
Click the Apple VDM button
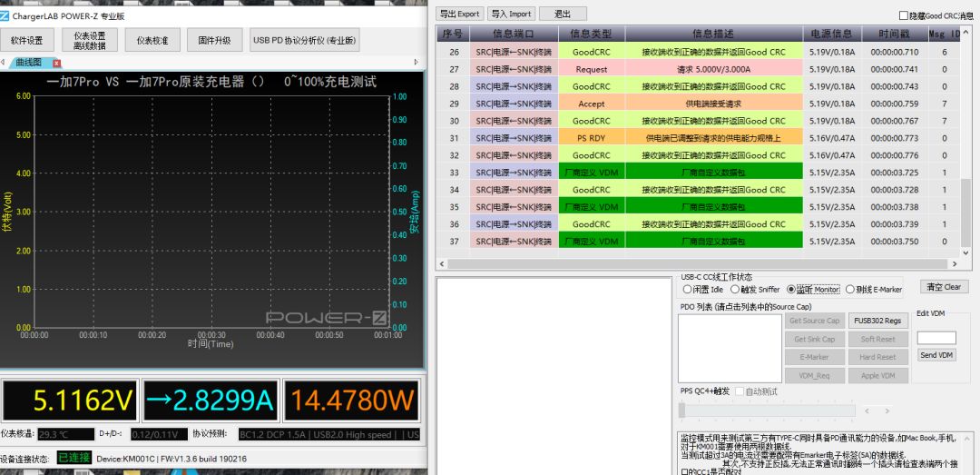pos(877,376)
